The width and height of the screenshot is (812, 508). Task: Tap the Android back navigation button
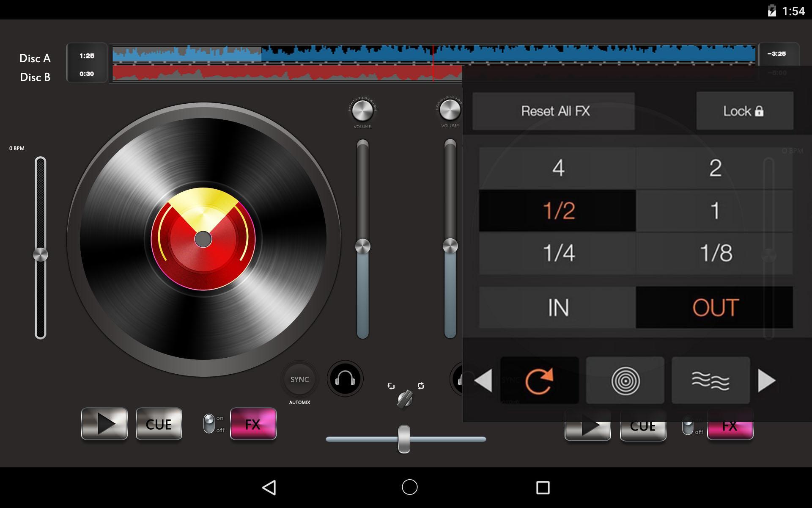(269, 487)
